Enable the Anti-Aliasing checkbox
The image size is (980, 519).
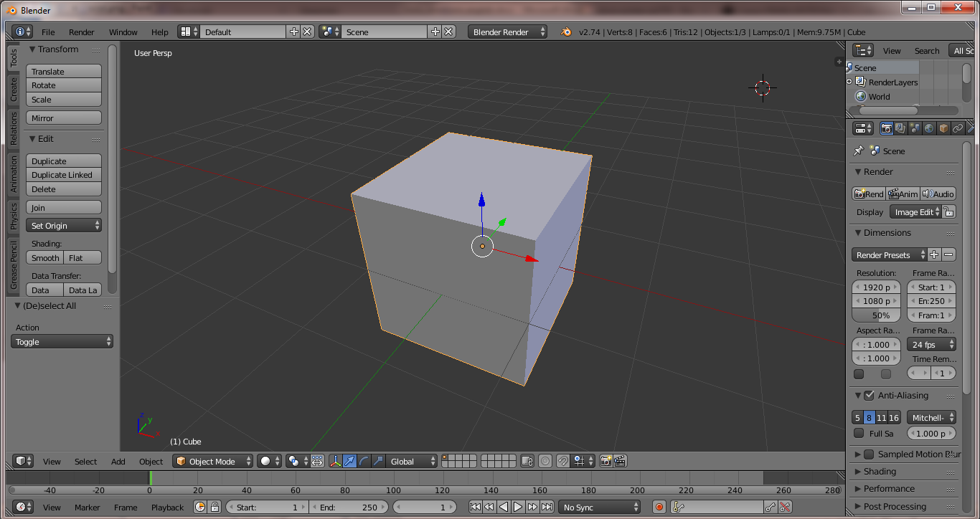(869, 395)
